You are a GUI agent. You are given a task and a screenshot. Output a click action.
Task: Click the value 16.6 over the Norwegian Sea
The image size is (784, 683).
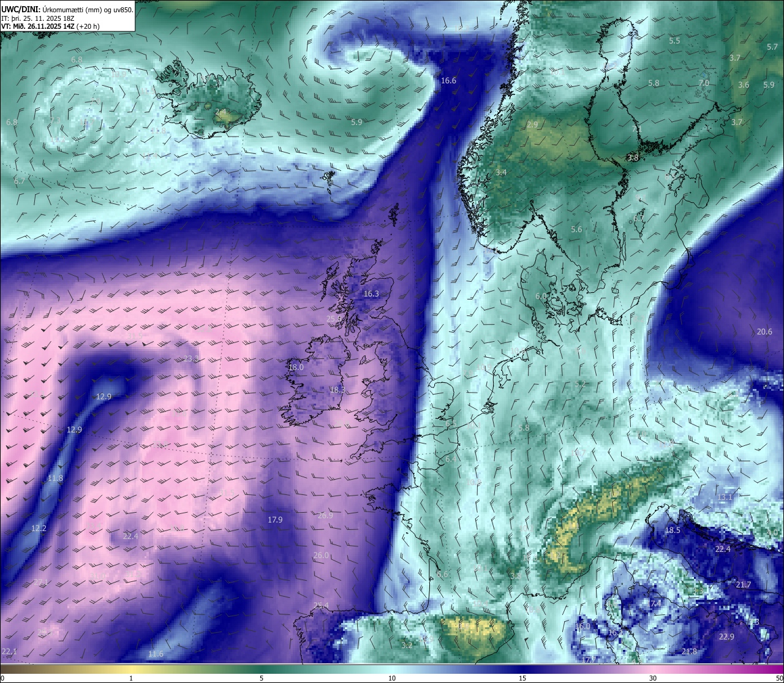click(x=448, y=81)
